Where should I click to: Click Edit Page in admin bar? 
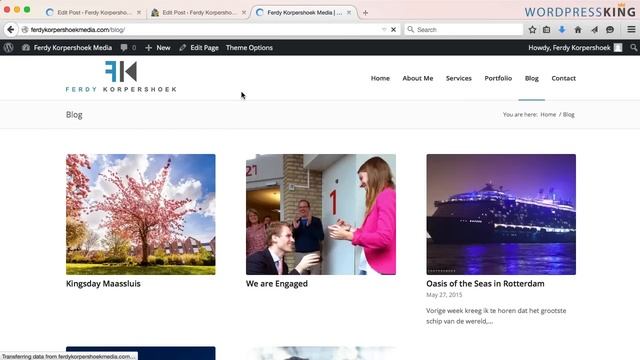click(x=199, y=47)
